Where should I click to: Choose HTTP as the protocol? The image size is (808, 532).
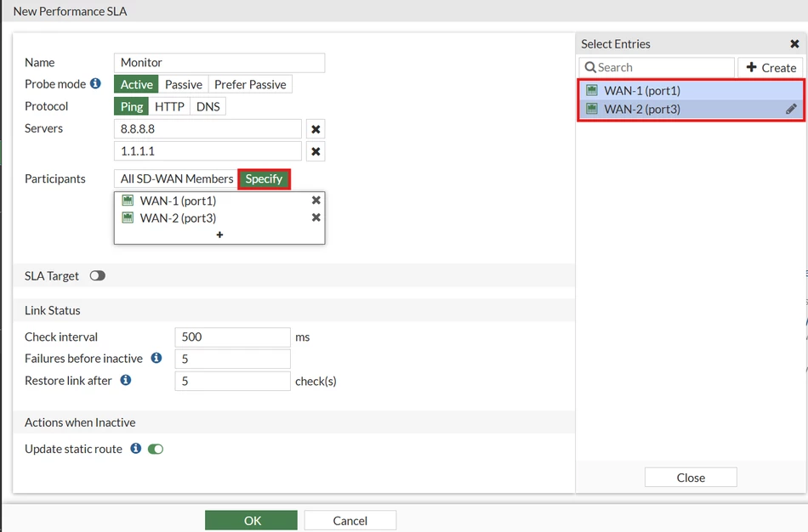pyautogui.click(x=169, y=106)
